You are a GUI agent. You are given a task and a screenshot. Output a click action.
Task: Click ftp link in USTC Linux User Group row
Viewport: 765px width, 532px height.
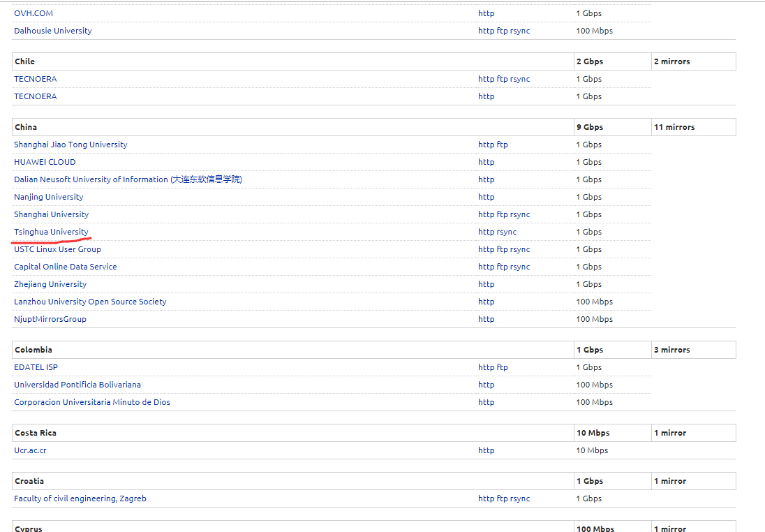coord(502,249)
